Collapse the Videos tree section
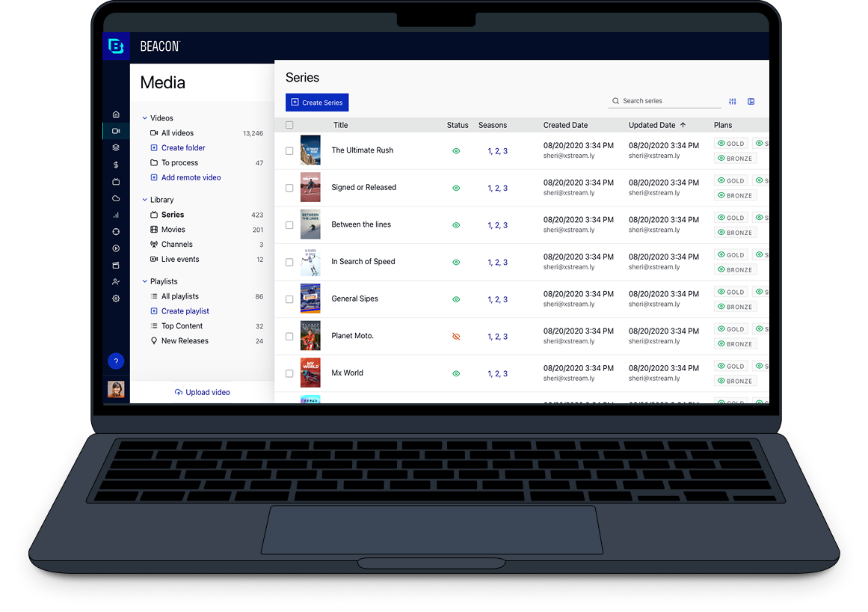The height and width of the screenshot is (612, 868). click(144, 117)
